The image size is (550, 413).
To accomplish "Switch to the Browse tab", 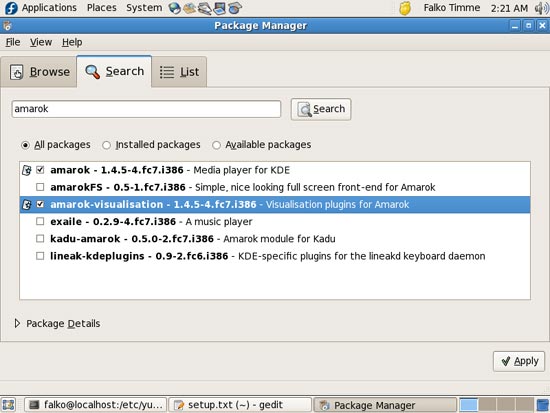I will tap(39, 72).
